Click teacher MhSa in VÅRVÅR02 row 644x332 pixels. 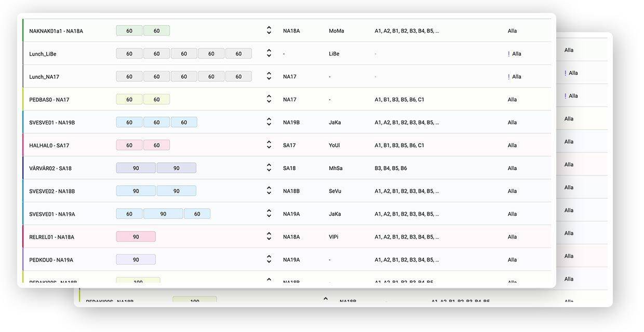(x=336, y=169)
